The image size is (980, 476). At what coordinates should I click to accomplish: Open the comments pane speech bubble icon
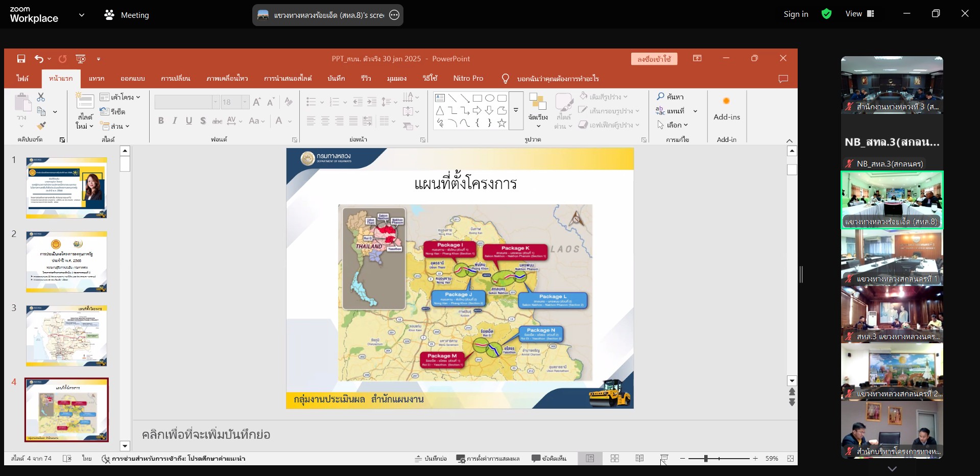tap(783, 79)
